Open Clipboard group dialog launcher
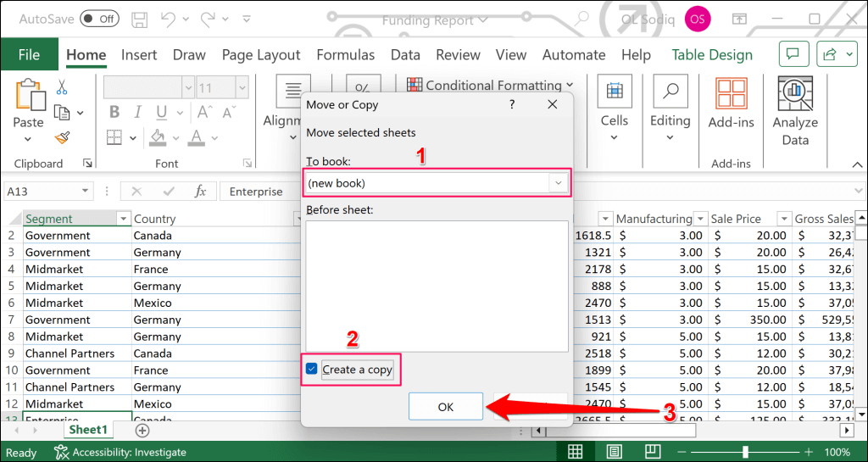 [87, 164]
